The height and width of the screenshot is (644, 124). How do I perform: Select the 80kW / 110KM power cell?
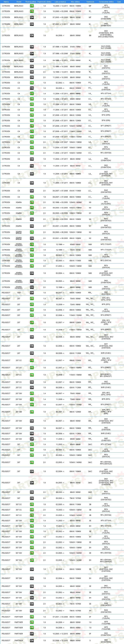pos(75,505)
